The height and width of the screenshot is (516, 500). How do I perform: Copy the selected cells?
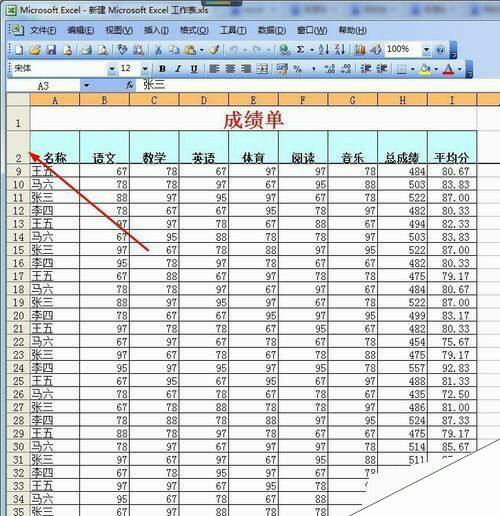tap(174, 50)
